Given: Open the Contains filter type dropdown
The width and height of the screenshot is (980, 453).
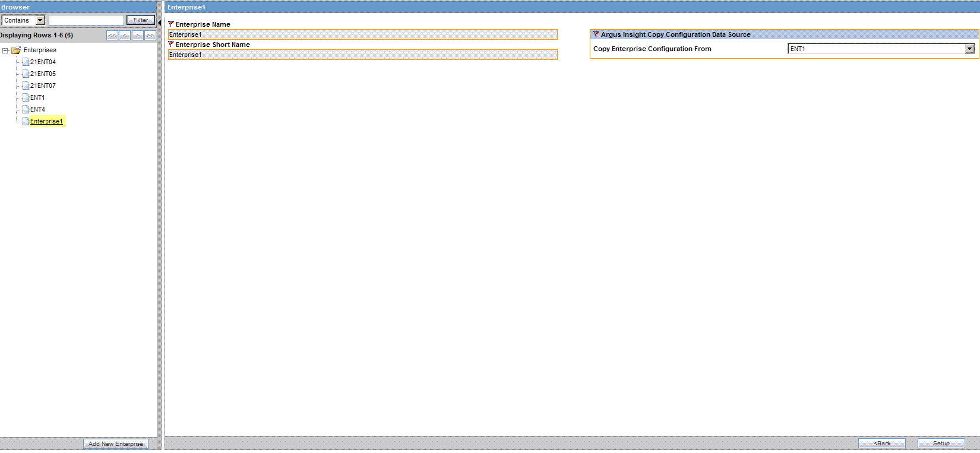Looking at the screenshot, I should (x=24, y=20).
